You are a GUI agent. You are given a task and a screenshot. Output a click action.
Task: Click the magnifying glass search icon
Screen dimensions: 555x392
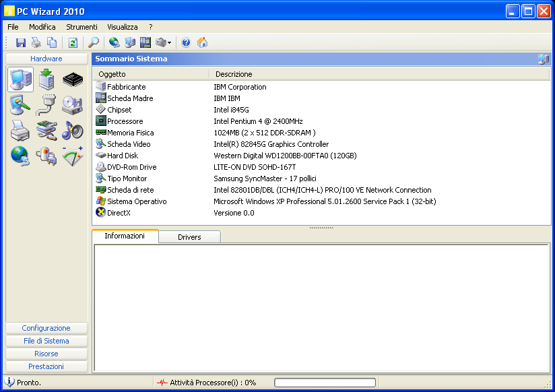[94, 43]
